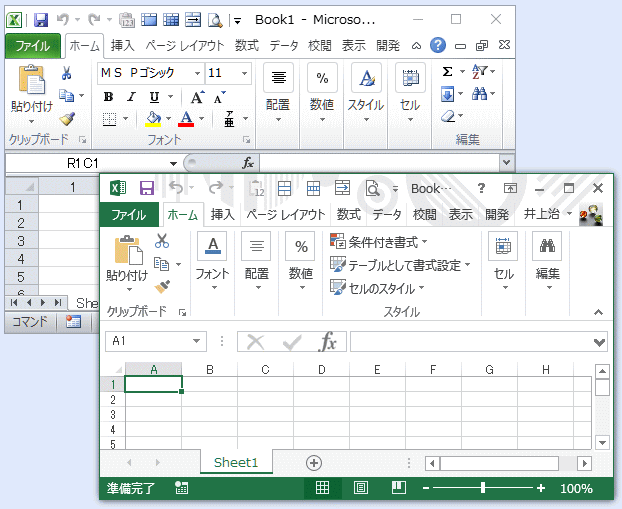Click Clear eraser icon in back window
This screenshot has width=622, height=509.
448,116
